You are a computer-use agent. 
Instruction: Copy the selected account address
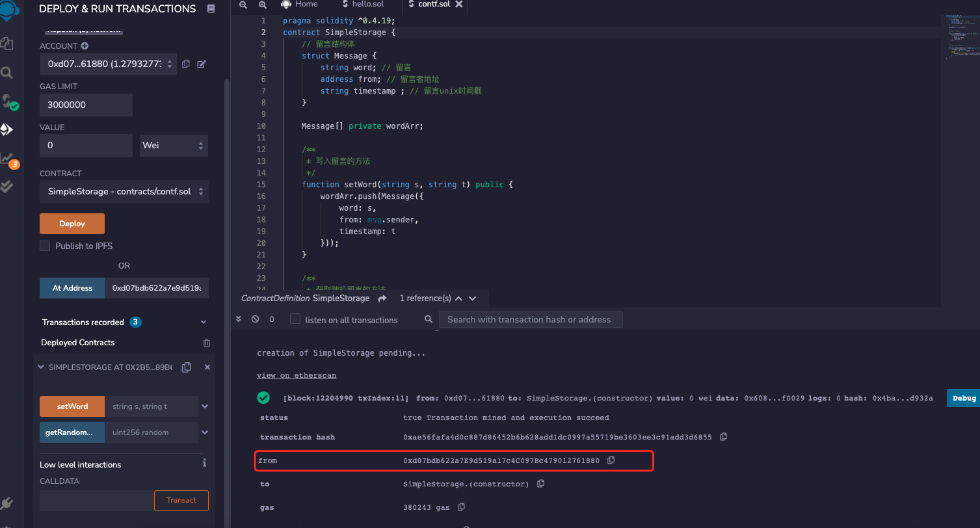pyautogui.click(x=186, y=64)
